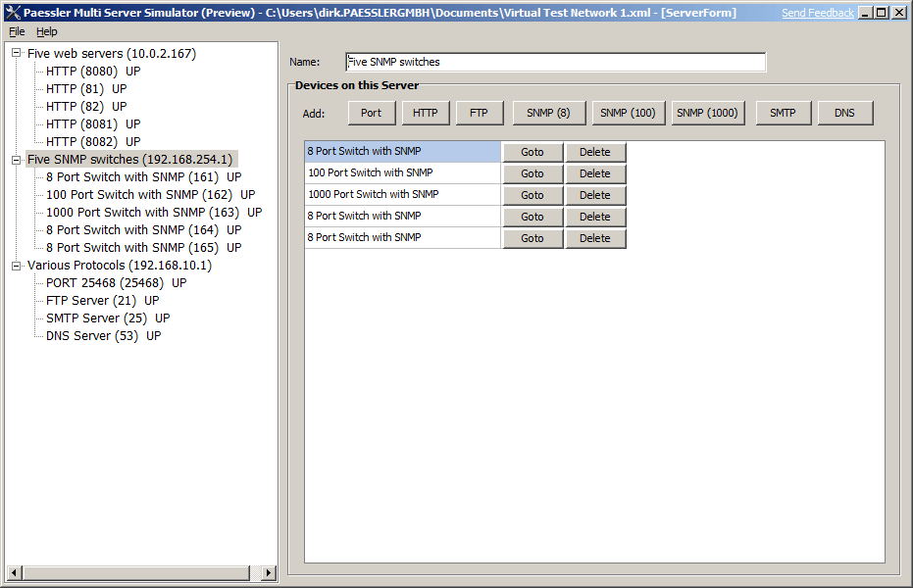Open the Help menu
913x588 pixels.
click(x=46, y=31)
